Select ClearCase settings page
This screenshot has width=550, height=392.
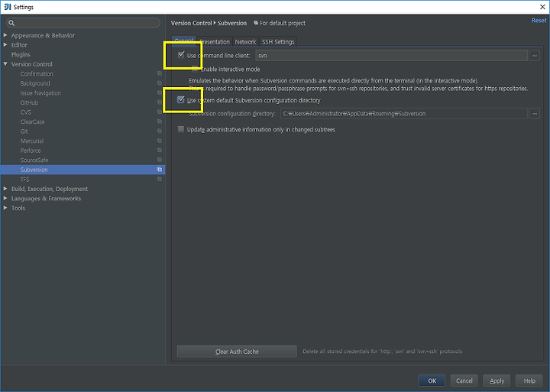(x=32, y=121)
